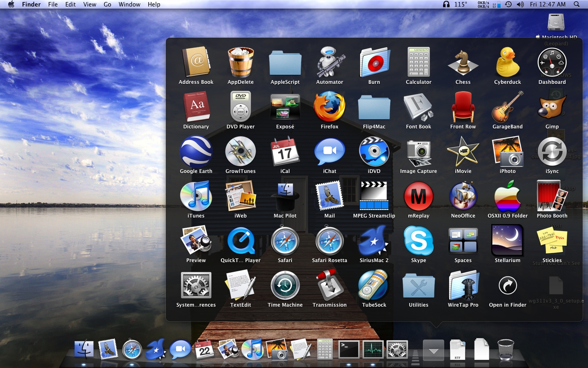Launch TextEdit from the stack grid
This screenshot has height=368, width=588.
(x=241, y=285)
